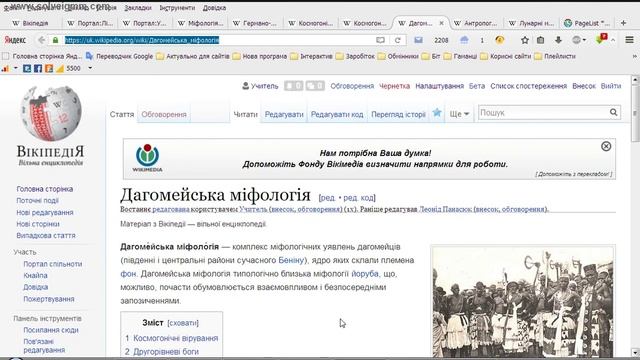
Task: Open the Переводчик Google bookmark
Action: tap(119, 56)
